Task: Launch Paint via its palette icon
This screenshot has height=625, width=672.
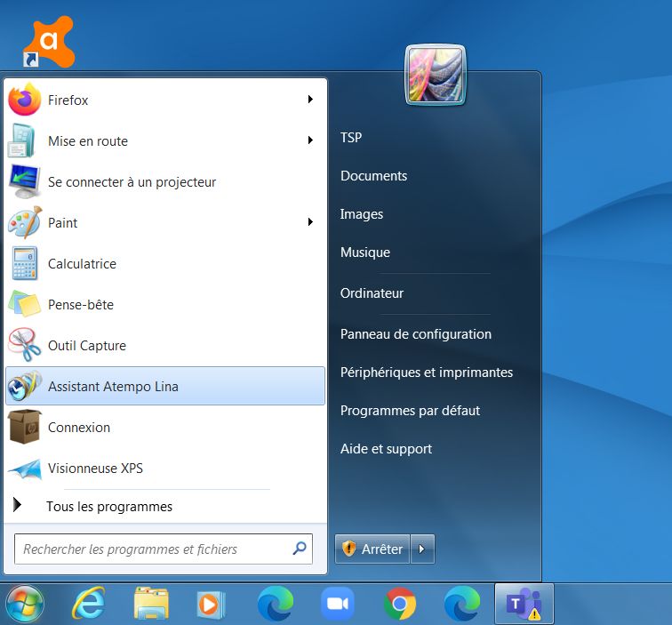Action: click(x=25, y=222)
